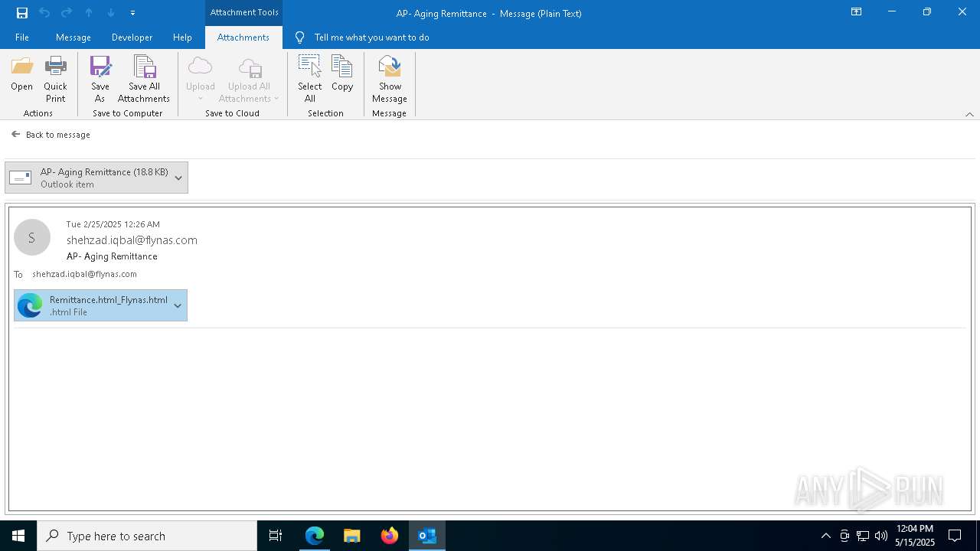This screenshot has height=551, width=980.
Task: Open Task View on the taskbar
Action: tap(276, 536)
